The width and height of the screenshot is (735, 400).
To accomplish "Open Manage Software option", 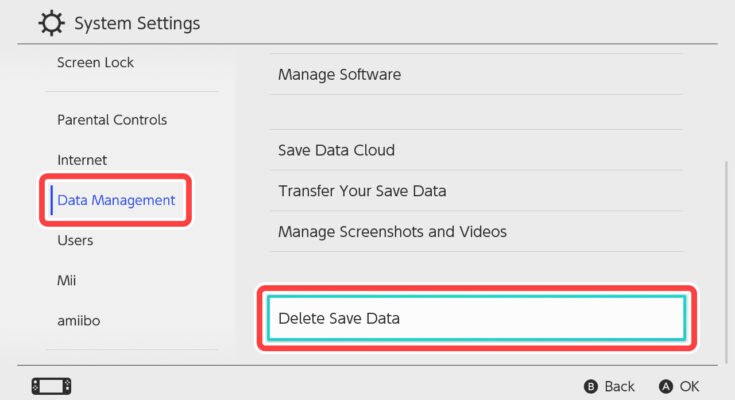I will point(339,74).
